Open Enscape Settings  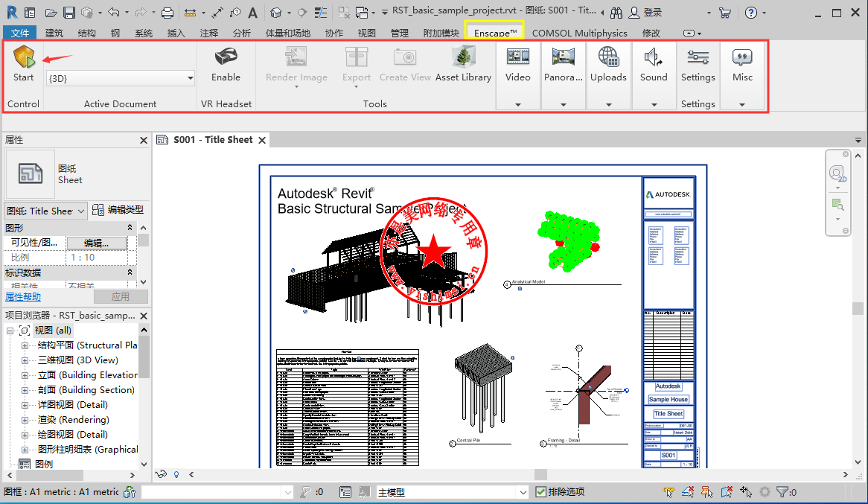[x=698, y=64]
